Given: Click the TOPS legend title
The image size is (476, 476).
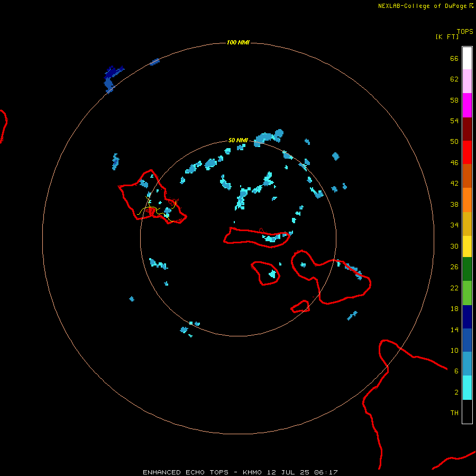Looking at the screenshot, I should 465,31.
